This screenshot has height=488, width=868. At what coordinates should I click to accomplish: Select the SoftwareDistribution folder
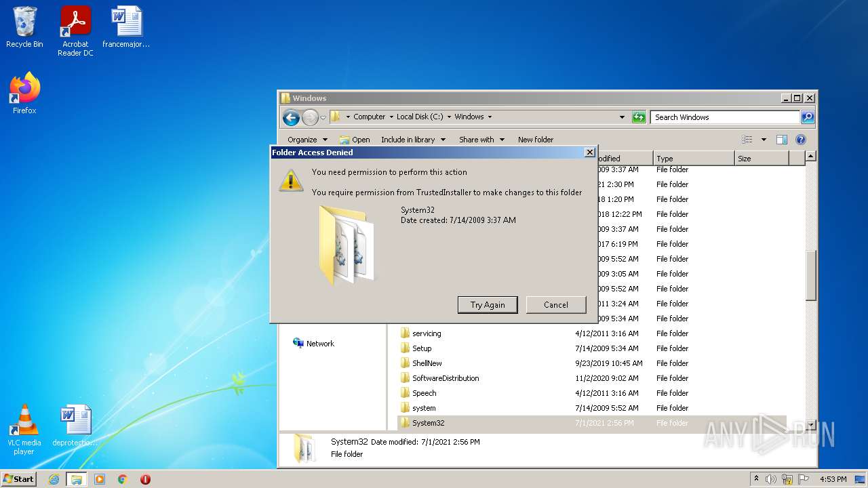[x=591, y=378]
